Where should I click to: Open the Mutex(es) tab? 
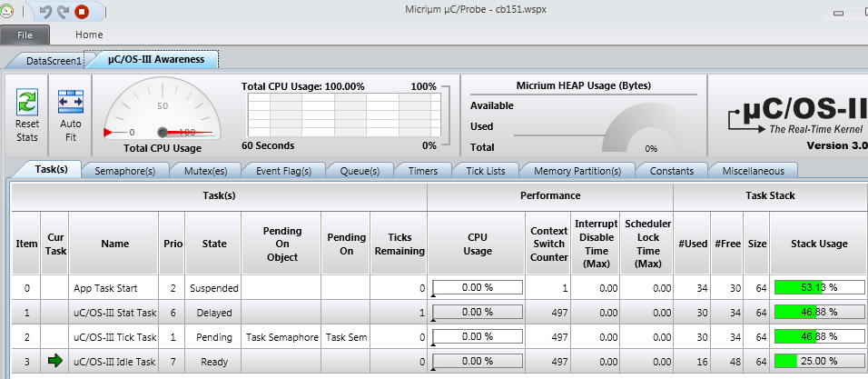205,171
